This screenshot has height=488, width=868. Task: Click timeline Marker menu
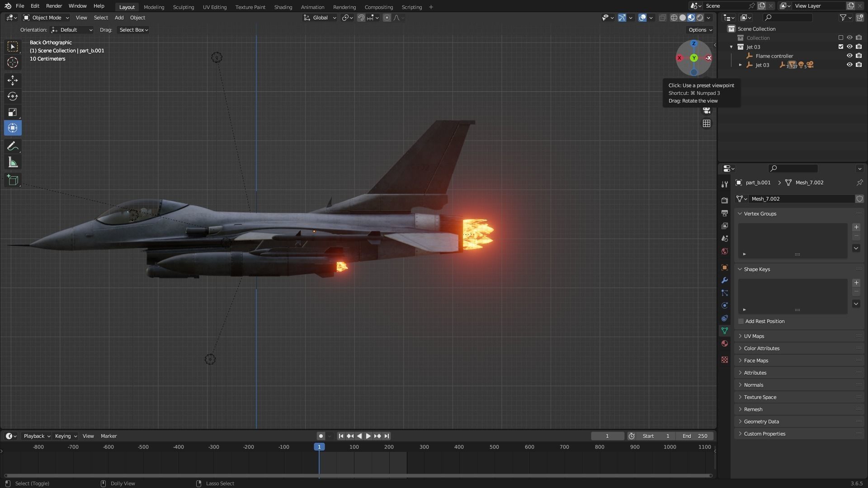pyautogui.click(x=108, y=436)
